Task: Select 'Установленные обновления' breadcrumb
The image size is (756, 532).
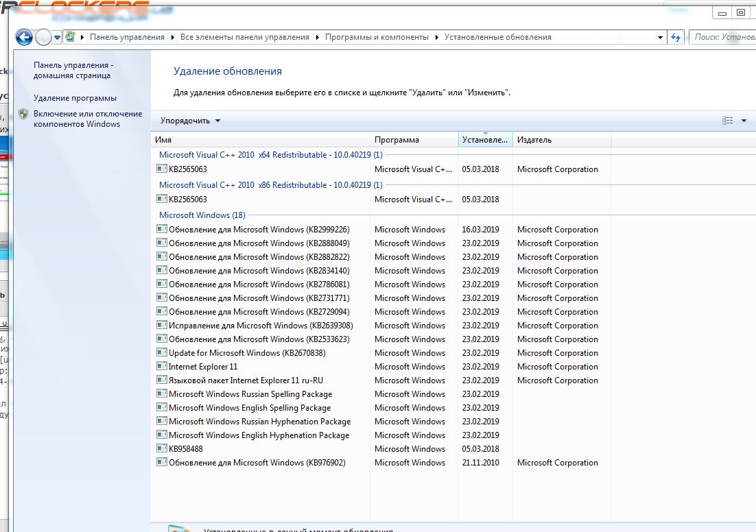Action: click(497, 37)
